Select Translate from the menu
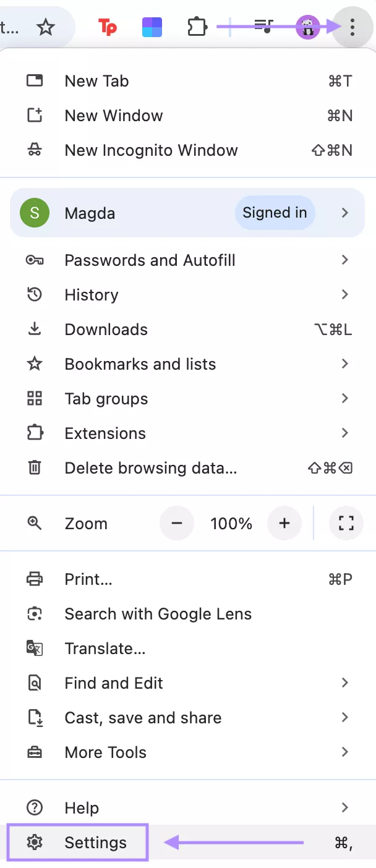The width and height of the screenshot is (376, 868). pos(105,649)
